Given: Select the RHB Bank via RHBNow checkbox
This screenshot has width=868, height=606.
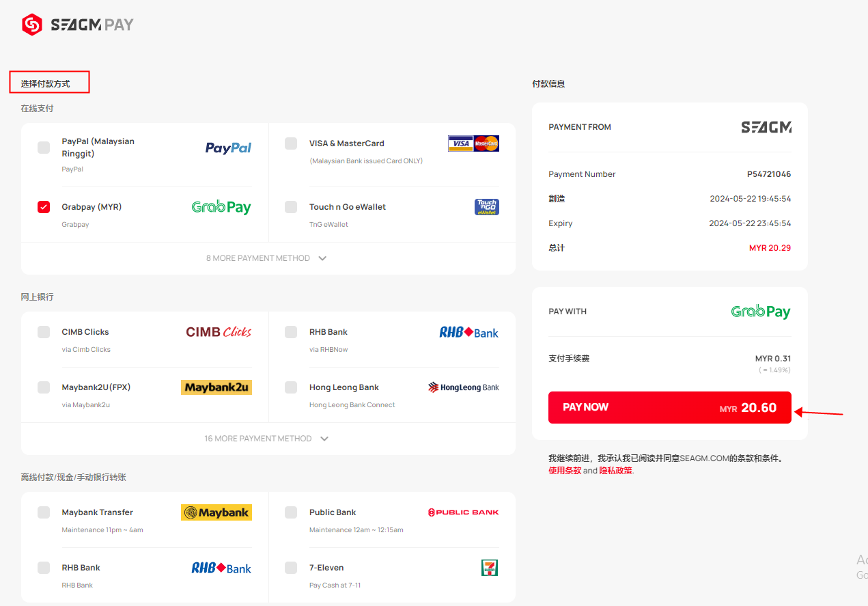Looking at the screenshot, I should pos(291,332).
